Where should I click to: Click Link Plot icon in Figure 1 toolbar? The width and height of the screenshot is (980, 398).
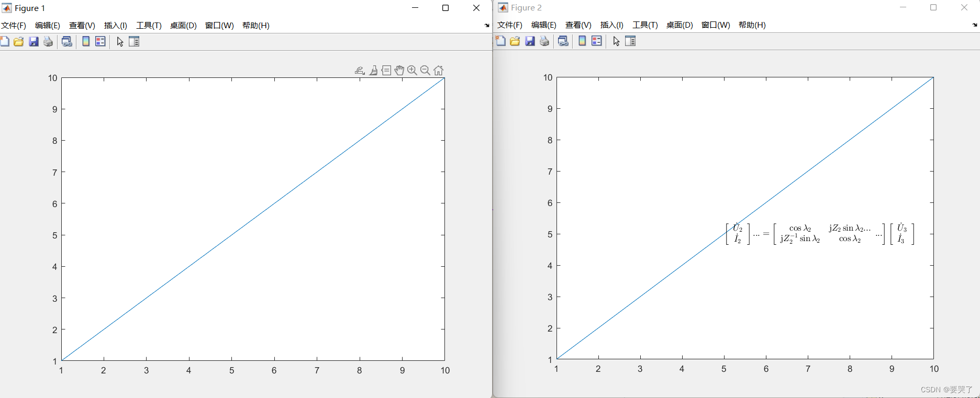[67, 42]
